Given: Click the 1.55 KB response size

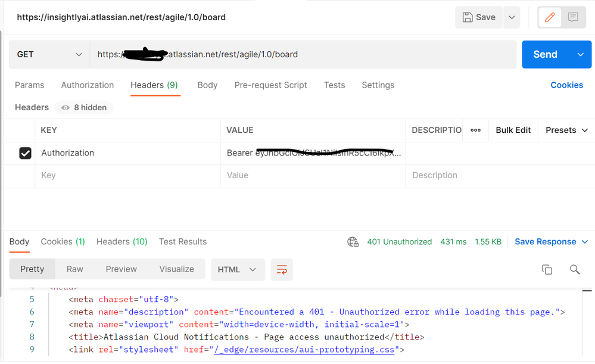Looking at the screenshot, I should pos(488,242).
